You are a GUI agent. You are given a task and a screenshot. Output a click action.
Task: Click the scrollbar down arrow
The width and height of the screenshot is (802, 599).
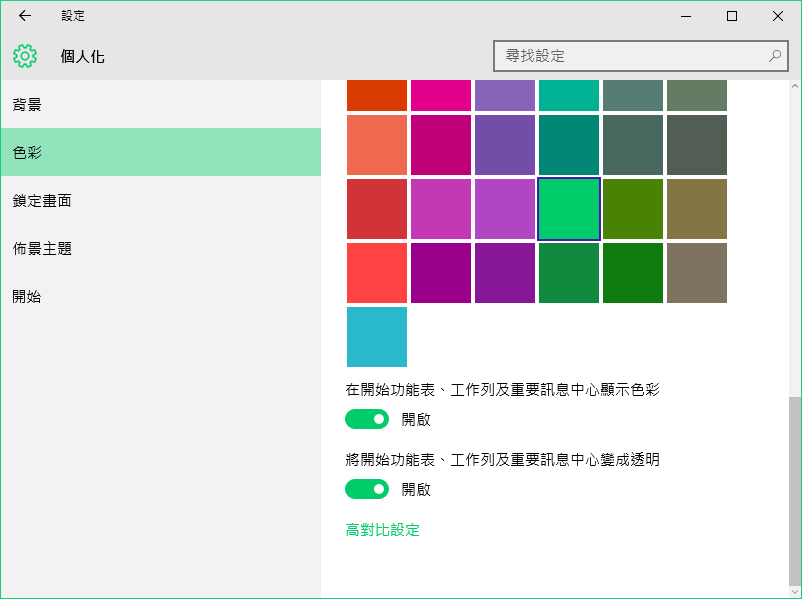pos(795,591)
